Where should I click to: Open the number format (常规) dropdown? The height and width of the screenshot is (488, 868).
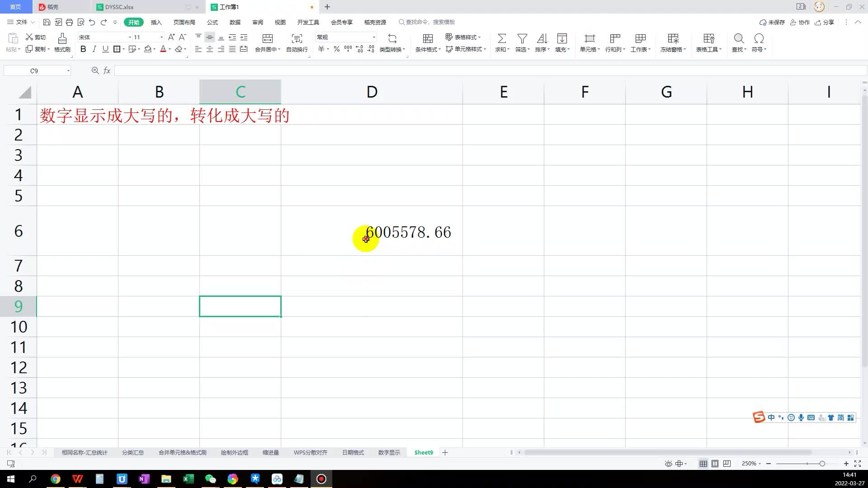coord(374,37)
